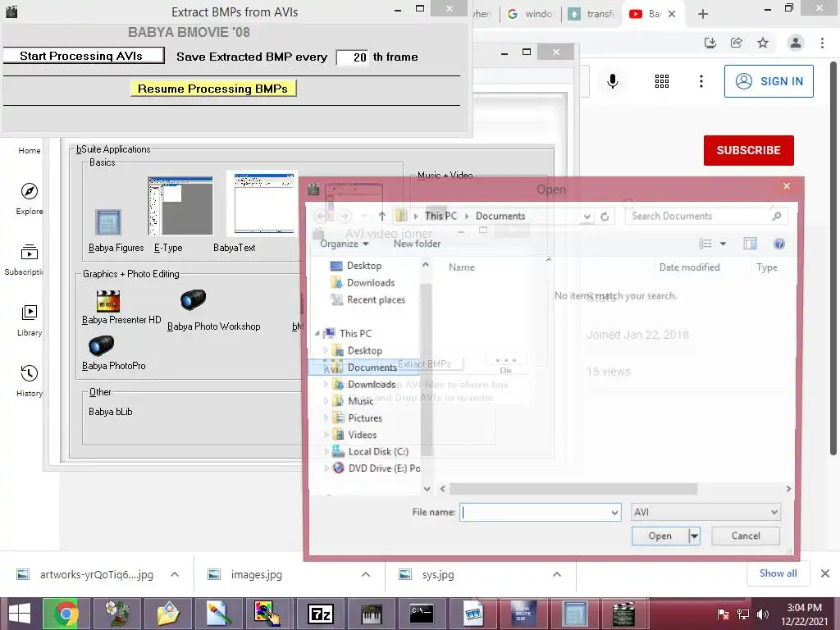Open Babya bLib under Other

coord(111,412)
